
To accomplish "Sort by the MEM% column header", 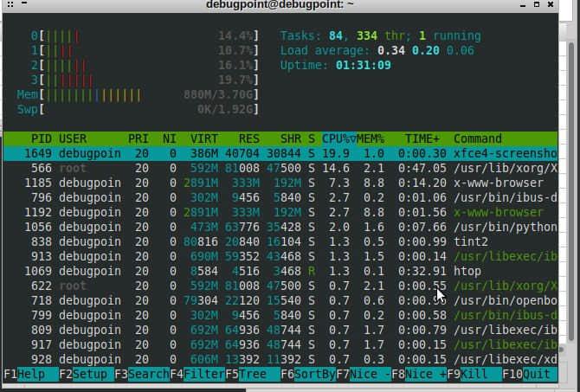I will coord(371,138).
